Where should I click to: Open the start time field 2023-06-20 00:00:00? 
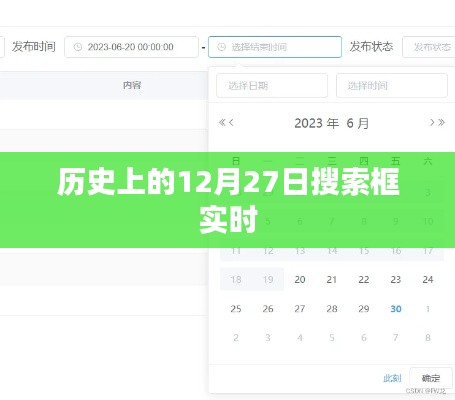point(131,47)
